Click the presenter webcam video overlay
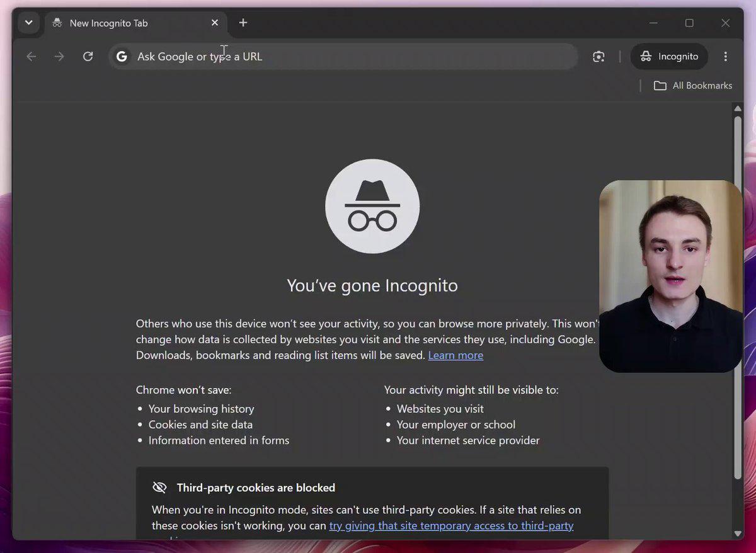The height and width of the screenshot is (553, 756). point(671,276)
